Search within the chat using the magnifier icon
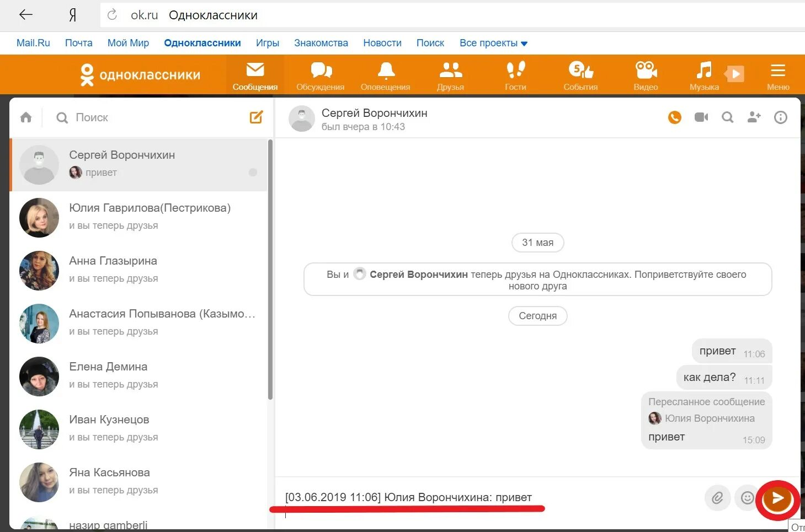This screenshot has width=805, height=532. point(728,117)
